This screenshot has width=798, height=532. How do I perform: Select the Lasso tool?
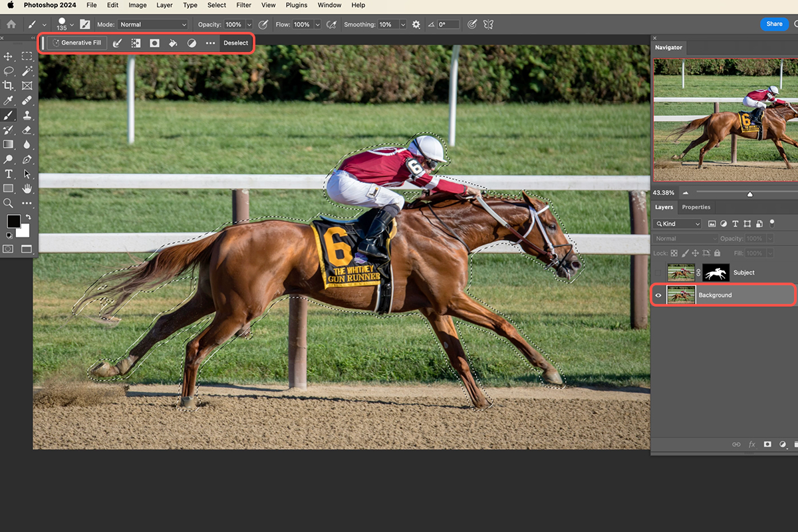pyautogui.click(x=9, y=72)
